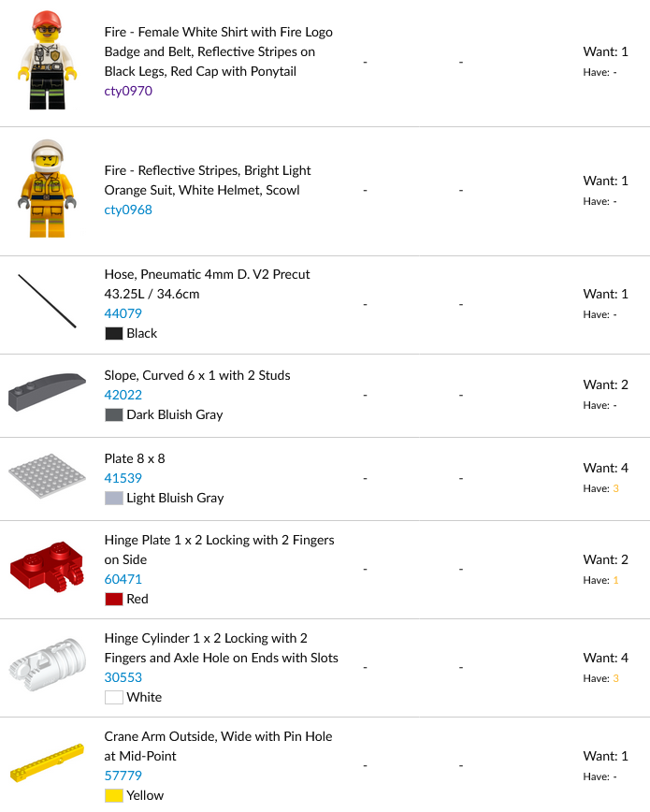Image resolution: width=650 pixels, height=812 pixels.
Task: Click the Light Bluish Gray color swatch
Action: (x=114, y=498)
